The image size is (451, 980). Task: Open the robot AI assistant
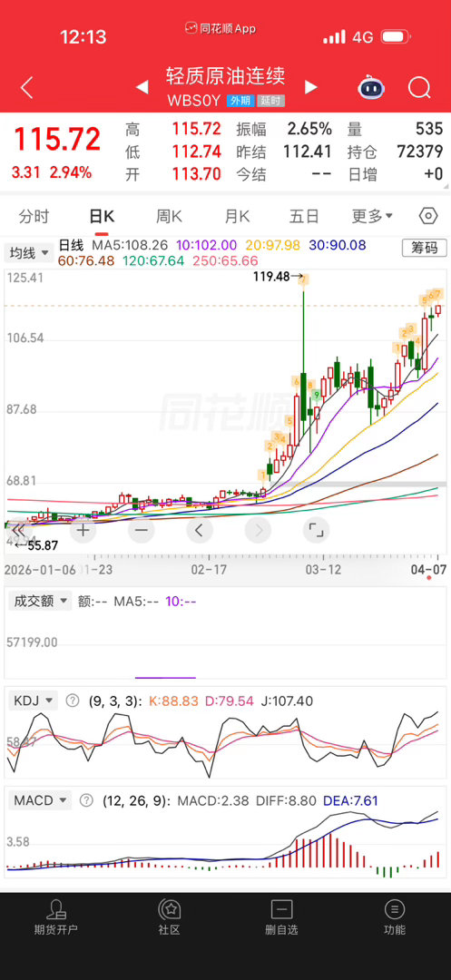[371, 87]
